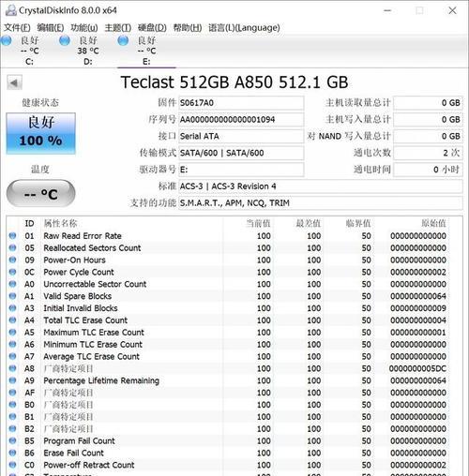The image size is (469, 476).
Task: Click status icon of attribute B2 row
Action: pyautogui.click(x=12, y=429)
